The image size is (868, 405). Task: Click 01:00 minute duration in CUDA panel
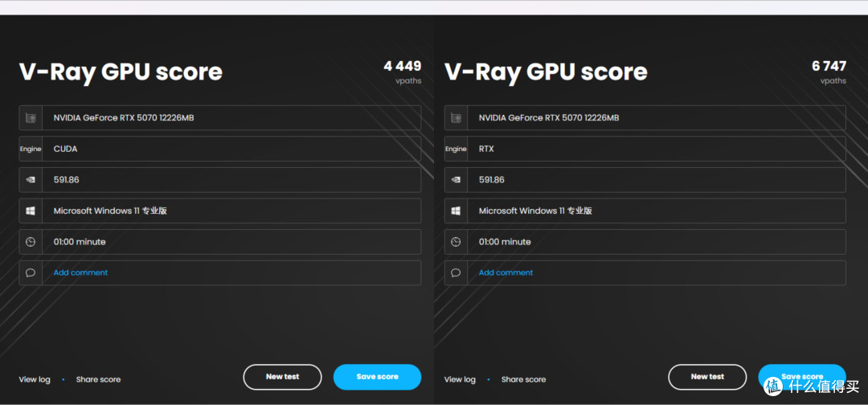coord(79,242)
